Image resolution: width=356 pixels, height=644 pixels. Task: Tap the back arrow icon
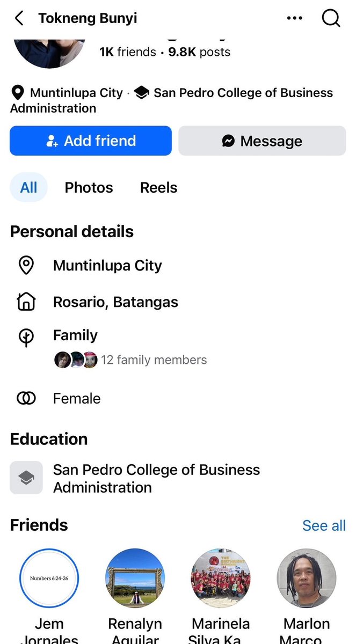pyautogui.click(x=19, y=18)
